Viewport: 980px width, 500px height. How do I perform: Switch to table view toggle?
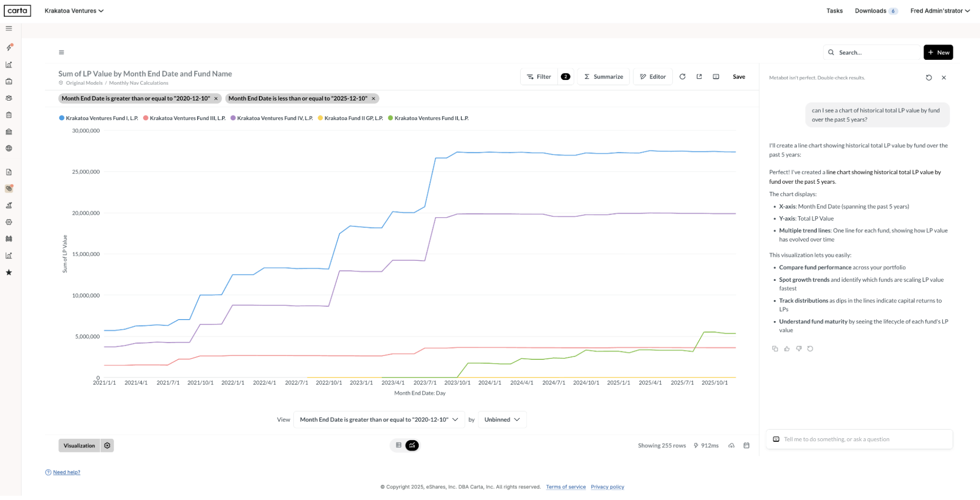click(399, 445)
